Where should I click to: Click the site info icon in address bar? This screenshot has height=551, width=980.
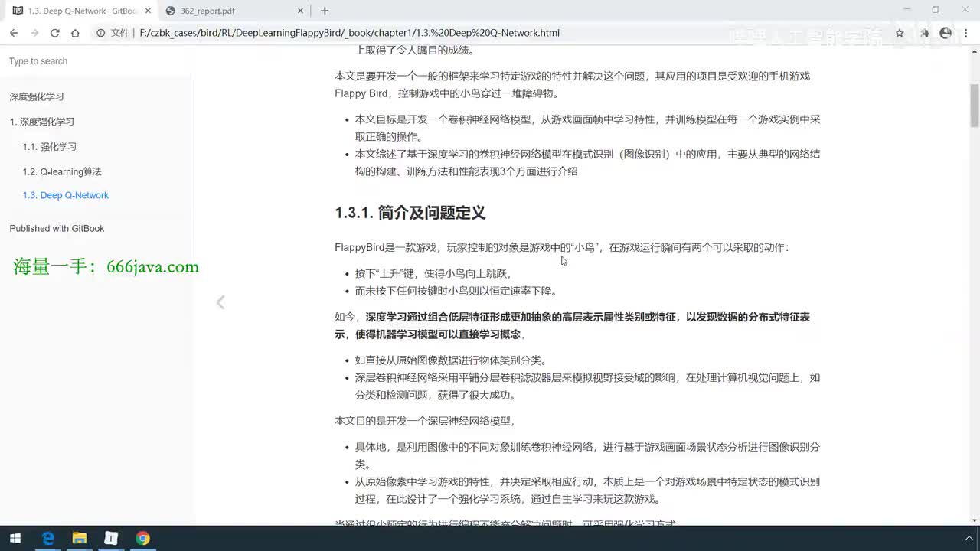(x=100, y=33)
